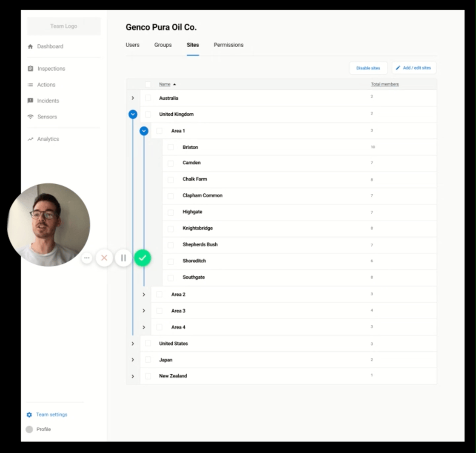The height and width of the screenshot is (453, 476).
Task: Click the Dashboard home icon
Action: click(30, 46)
